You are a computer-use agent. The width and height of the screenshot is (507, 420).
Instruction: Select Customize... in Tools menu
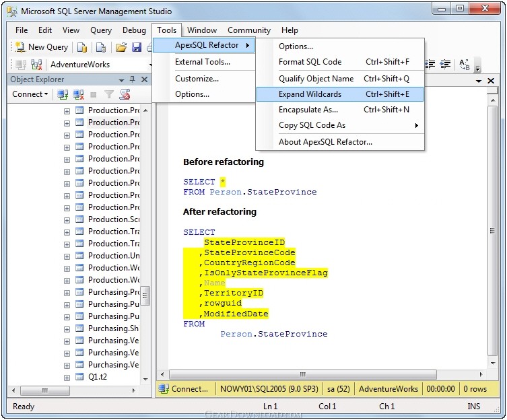coord(204,79)
